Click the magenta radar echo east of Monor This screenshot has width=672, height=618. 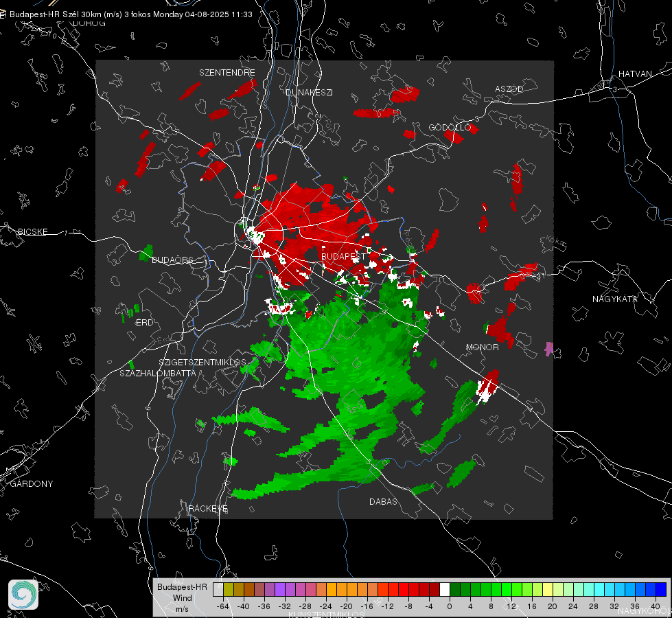point(548,349)
